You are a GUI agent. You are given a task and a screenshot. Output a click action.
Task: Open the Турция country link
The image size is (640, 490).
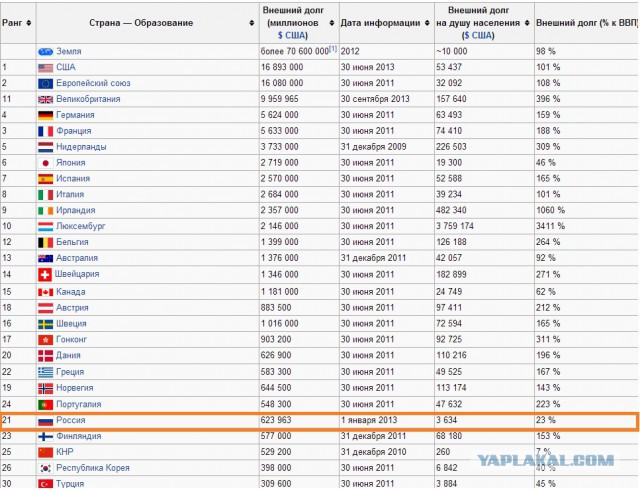tap(70, 484)
